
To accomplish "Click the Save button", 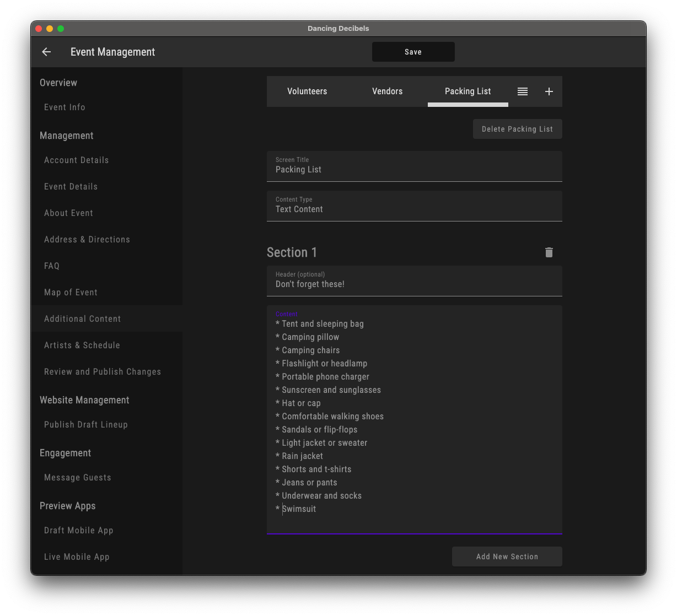I will [413, 52].
